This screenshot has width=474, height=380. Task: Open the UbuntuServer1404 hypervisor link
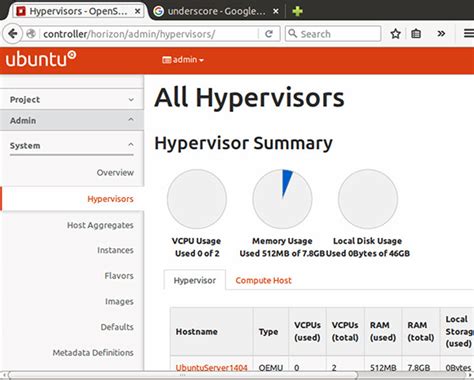tap(211, 368)
